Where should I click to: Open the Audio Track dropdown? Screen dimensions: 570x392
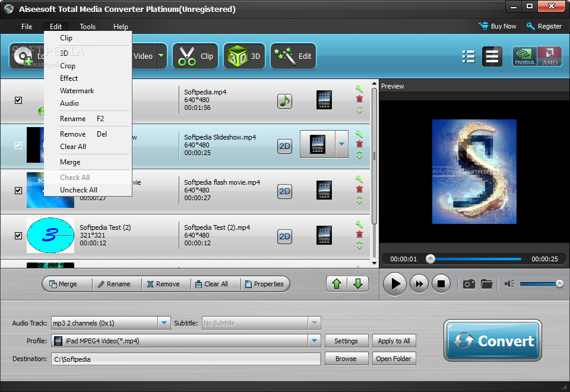click(164, 323)
